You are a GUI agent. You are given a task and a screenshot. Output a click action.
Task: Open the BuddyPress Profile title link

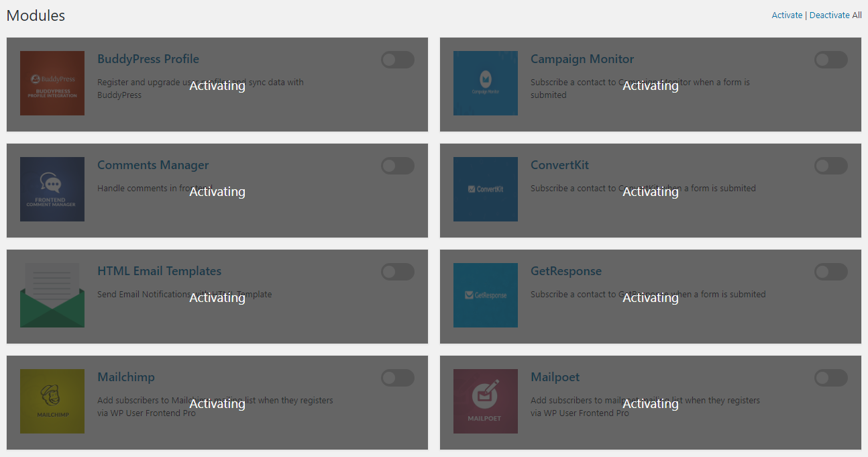(x=148, y=59)
